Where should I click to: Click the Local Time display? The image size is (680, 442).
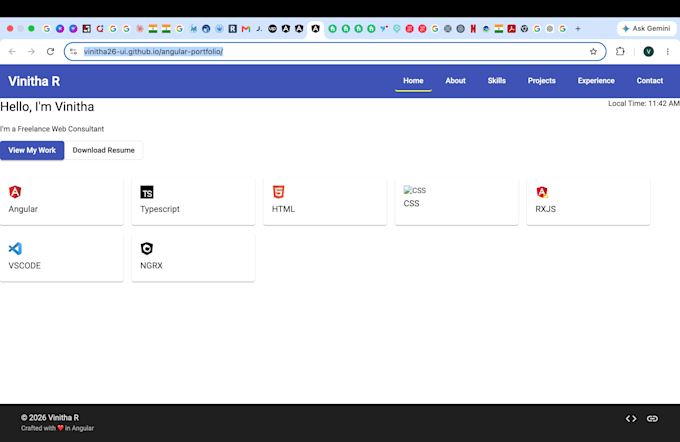(x=644, y=103)
